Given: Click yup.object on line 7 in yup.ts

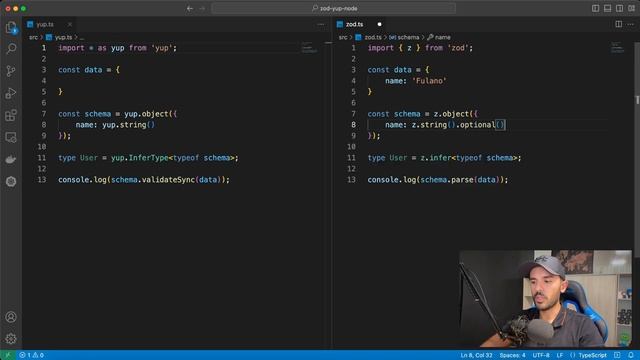Looking at the screenshot, I should coord(146,114).
